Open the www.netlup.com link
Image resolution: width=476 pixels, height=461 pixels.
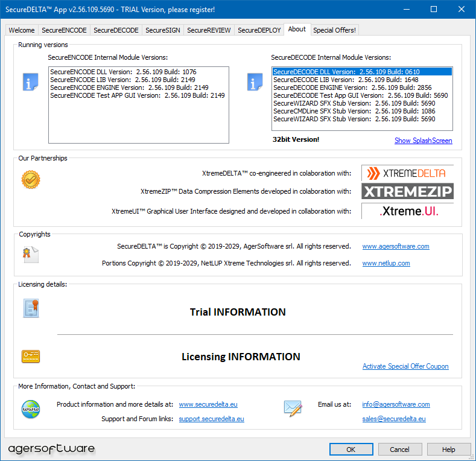(x=386, y=263)
